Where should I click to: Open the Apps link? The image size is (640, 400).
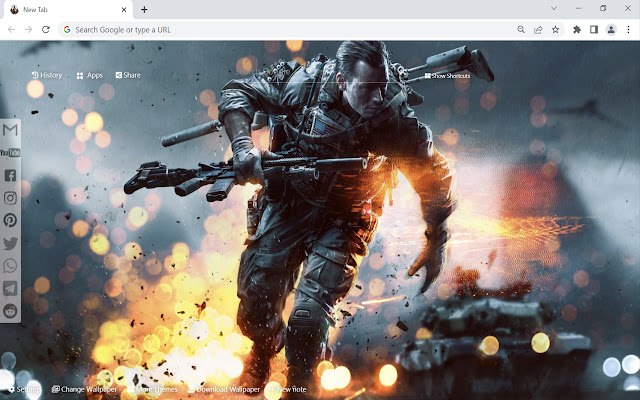click(x=90, y=76)
